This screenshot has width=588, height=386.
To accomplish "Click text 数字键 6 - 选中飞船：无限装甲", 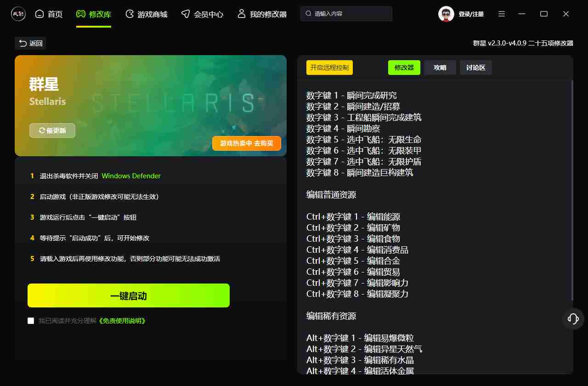I will coord(364,151).
